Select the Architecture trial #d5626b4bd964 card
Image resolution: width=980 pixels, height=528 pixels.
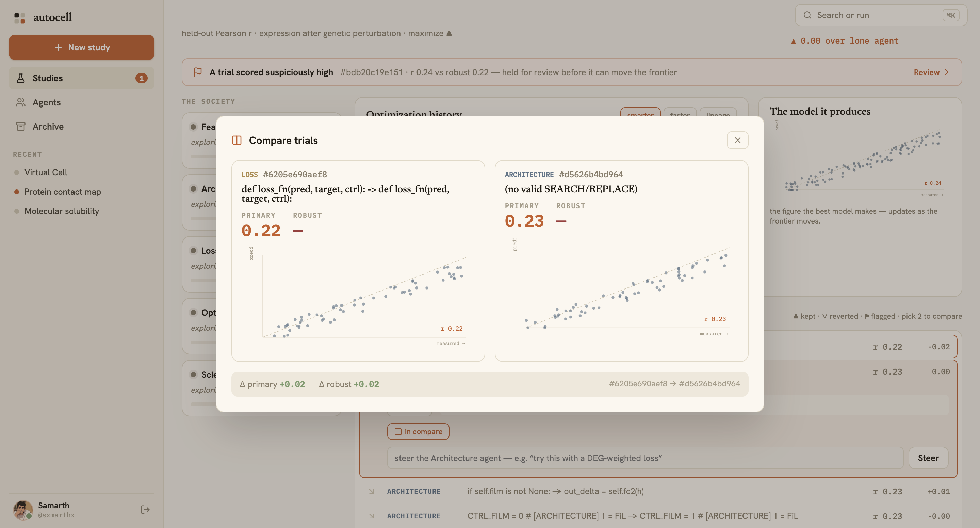(x=621, y=261)
